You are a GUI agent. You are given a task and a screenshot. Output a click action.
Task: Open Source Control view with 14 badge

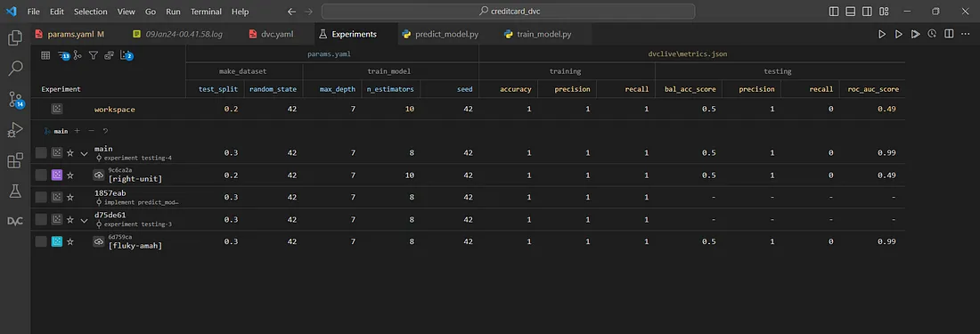pos(15,99)
